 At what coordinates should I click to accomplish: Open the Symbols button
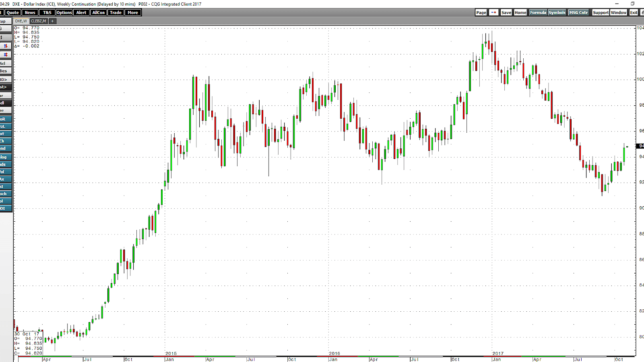pos(557,12)
